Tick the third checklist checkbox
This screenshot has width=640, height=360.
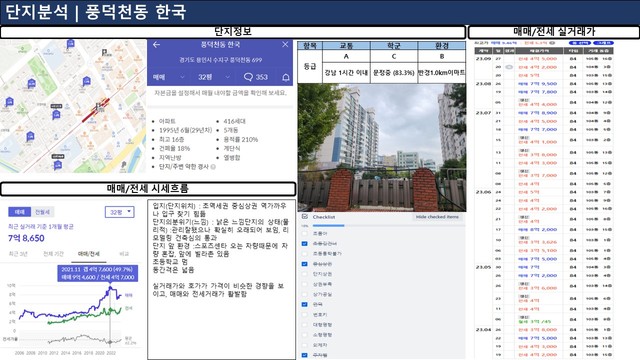click(x=304, y=254)
